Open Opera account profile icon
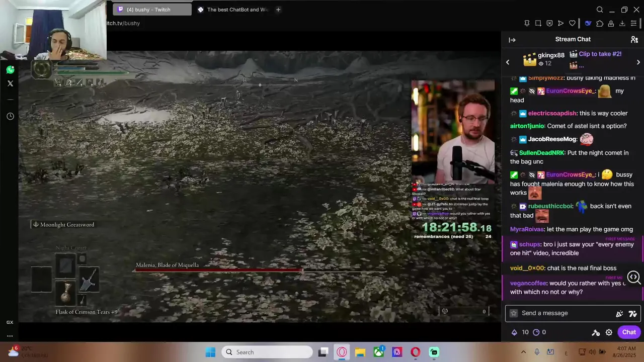This screenshot has height=362, width=644. pyautogui.click(x=611, y=23)
